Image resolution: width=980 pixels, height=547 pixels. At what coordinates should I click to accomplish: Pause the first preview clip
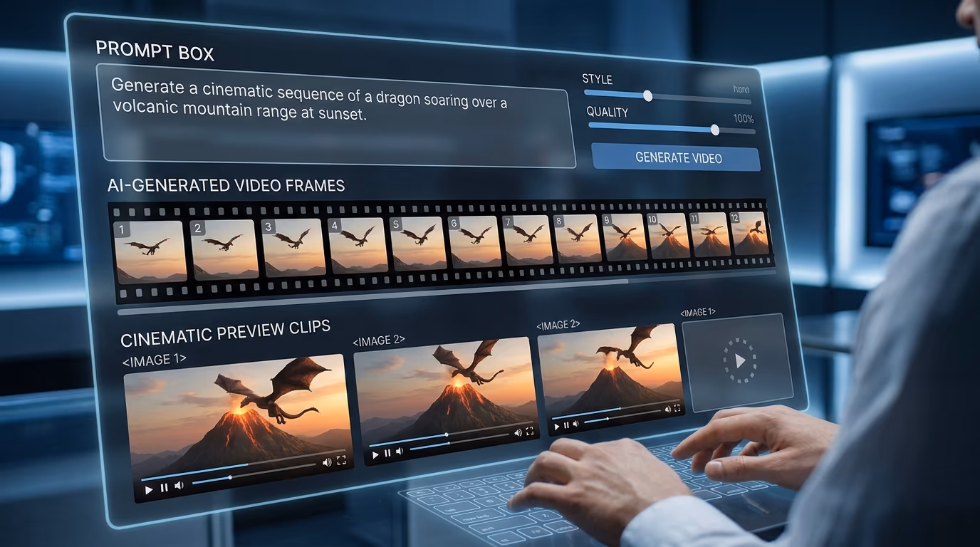[164, 488]
